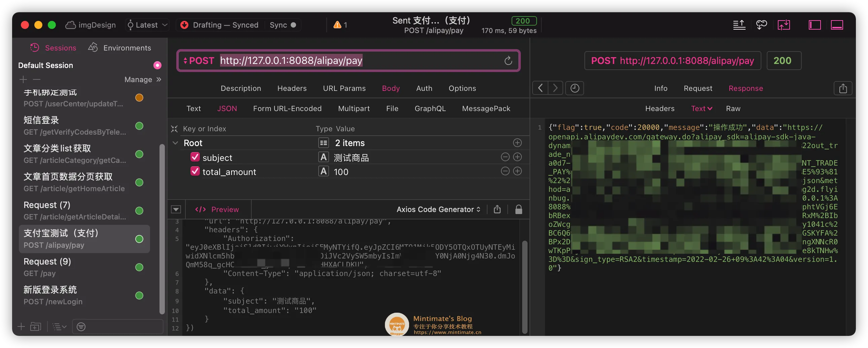Viewport: 868px width, 348px height.
Task: Go to next response with forward arrow
Action: [x=555, y=89]
